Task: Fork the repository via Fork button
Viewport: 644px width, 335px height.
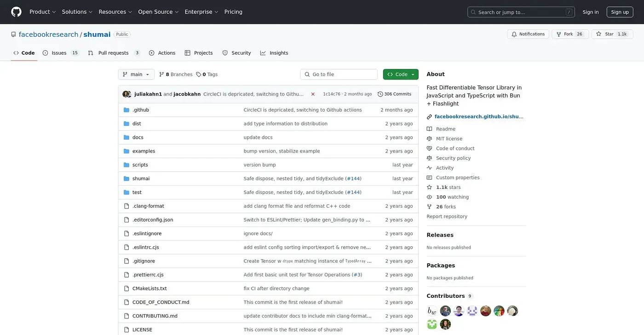Action: (x=570, y=34)
